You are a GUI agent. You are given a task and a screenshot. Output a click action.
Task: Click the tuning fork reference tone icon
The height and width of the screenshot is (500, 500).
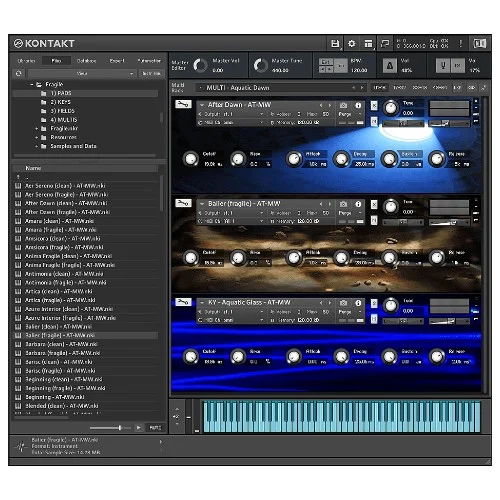point(443,66)
